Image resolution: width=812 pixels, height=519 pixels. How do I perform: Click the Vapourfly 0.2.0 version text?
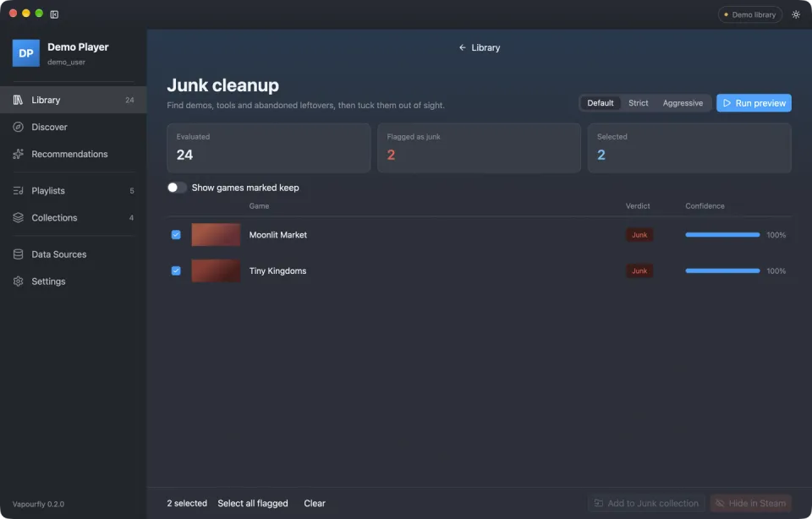click(x=38, y=504)
